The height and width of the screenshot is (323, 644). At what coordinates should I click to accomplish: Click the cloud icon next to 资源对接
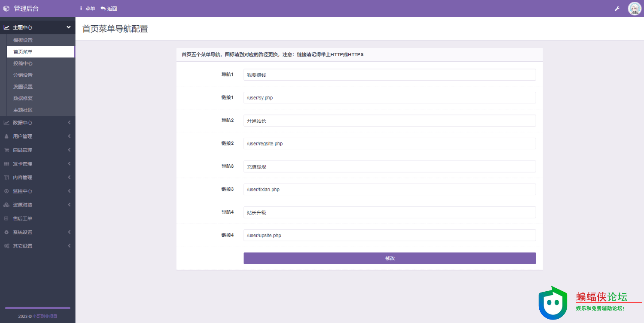(6, 205)
